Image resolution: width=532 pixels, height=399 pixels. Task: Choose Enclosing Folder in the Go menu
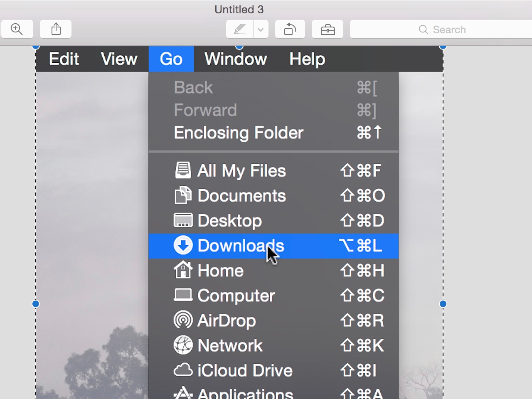(x=273, y=133)
